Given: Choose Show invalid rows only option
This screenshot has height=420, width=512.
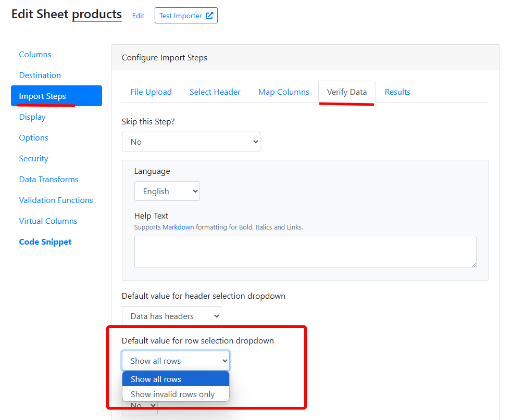Looking at the screenshot, I should click(176, 394).
